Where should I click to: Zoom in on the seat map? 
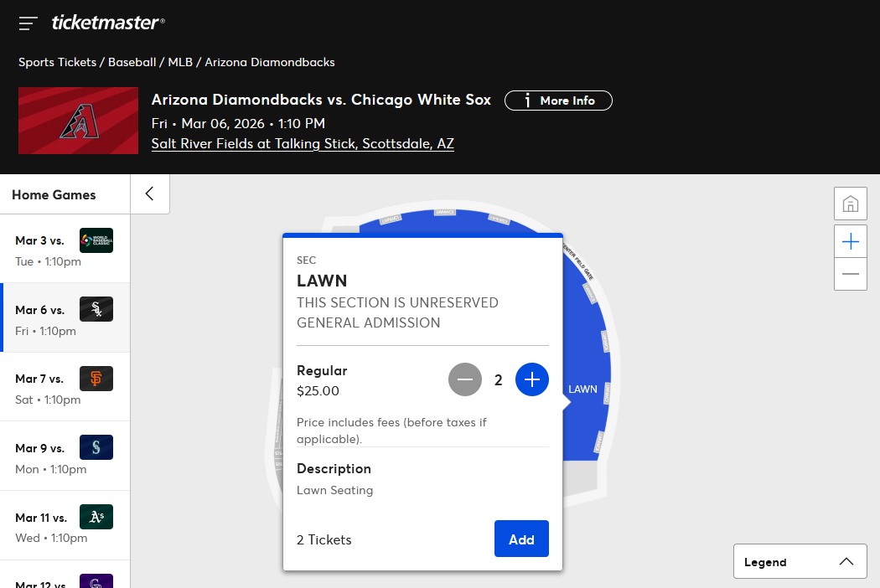[850, 242]
